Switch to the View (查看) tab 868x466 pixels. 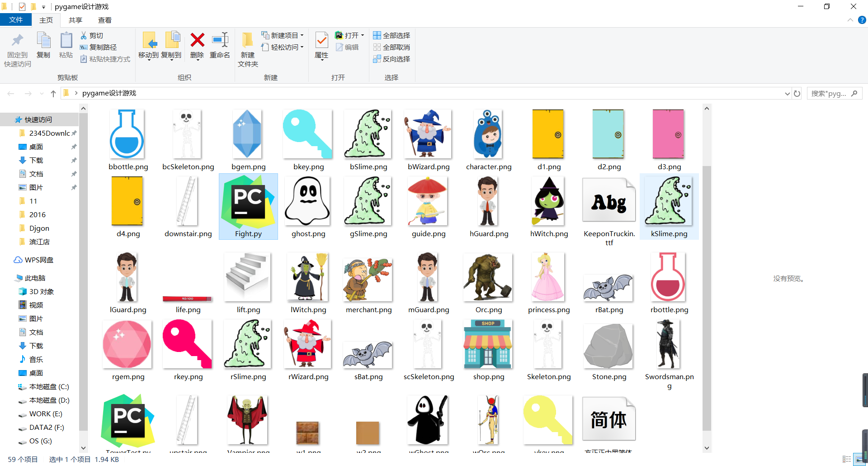(x=105, y=20)
